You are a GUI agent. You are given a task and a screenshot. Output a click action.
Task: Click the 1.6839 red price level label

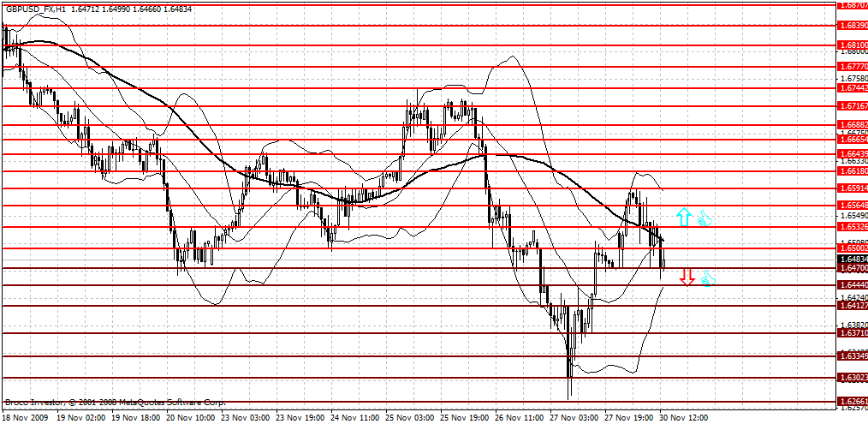[x=853, y=26]
